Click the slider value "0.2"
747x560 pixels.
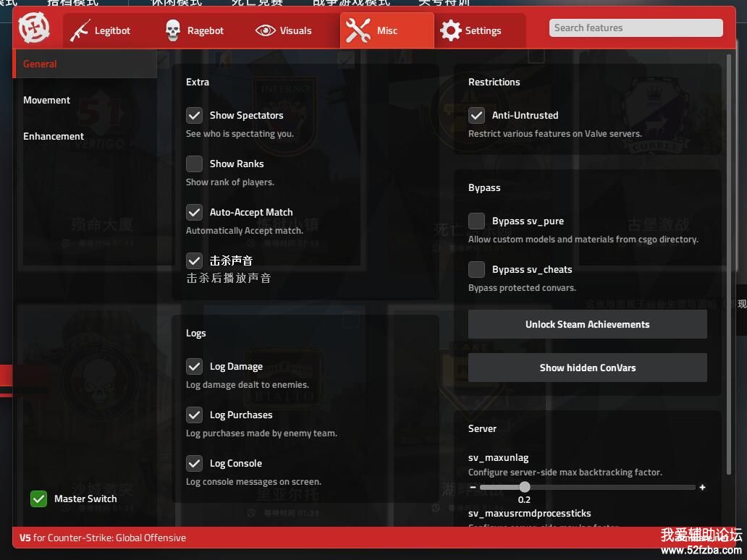(524, 499)
